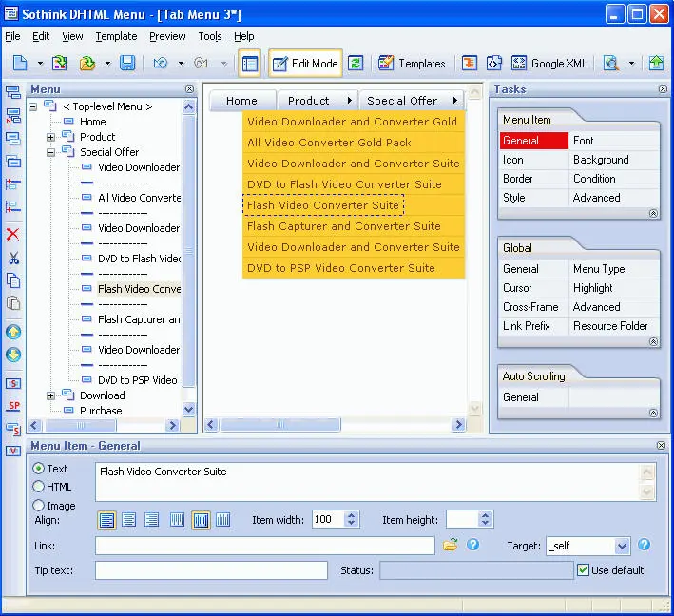Click the code view icon before Google XML
Screen dimensions: 674x616
click(494, 63)
